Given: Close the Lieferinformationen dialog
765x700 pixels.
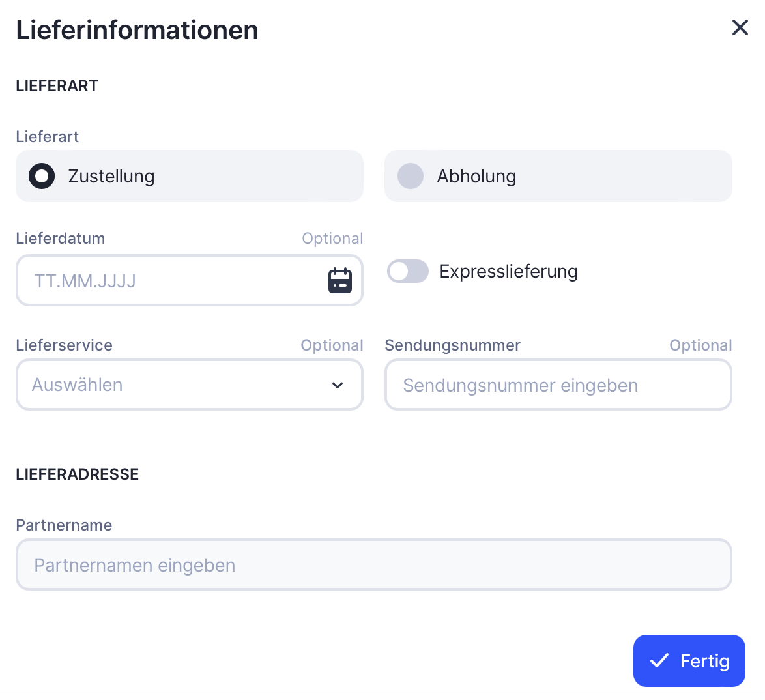Looking at the screenshot, I should click(740, 27).
